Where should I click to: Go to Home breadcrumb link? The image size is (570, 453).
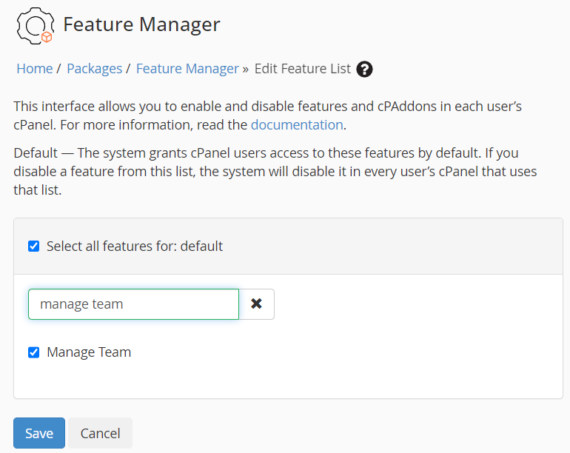pyautogui.click(x=35, y=68)
